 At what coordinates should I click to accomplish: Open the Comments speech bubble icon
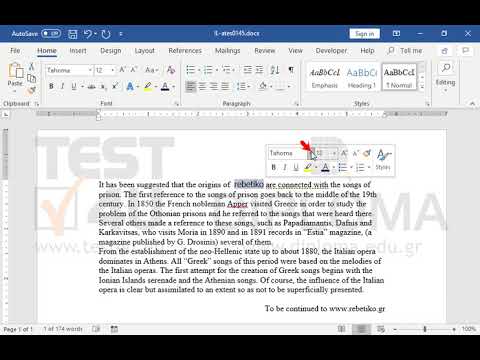pos(465,51)
